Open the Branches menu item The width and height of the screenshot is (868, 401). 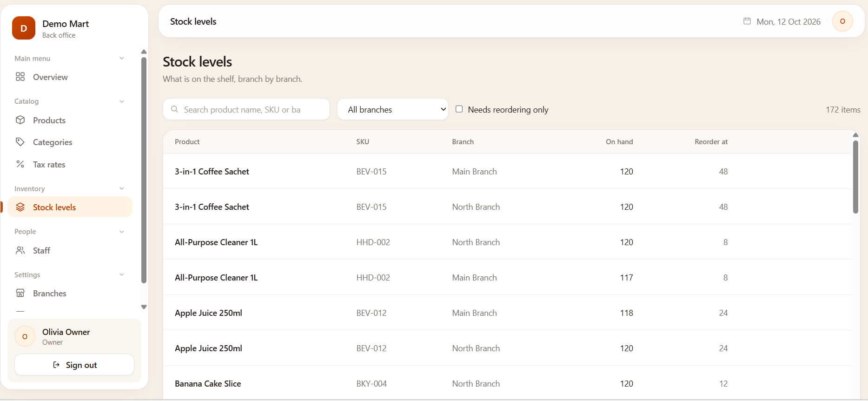pos(70,293)
